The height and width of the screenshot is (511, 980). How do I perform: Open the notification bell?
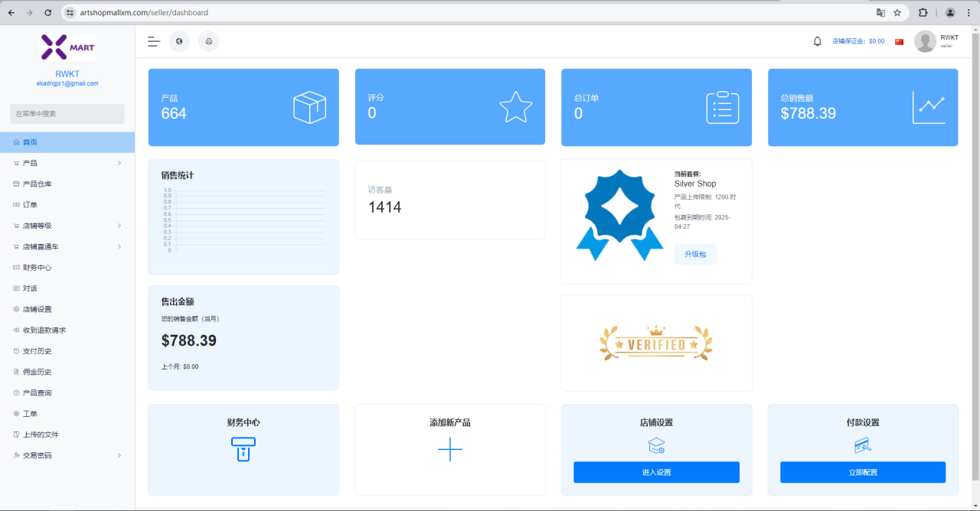click(x=817, y=41)
